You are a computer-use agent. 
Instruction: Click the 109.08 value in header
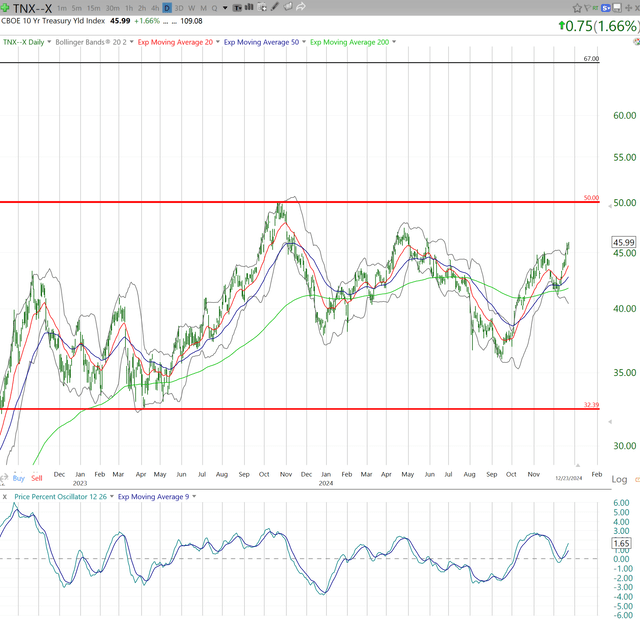pyautogui.click(x=191, y=21)
